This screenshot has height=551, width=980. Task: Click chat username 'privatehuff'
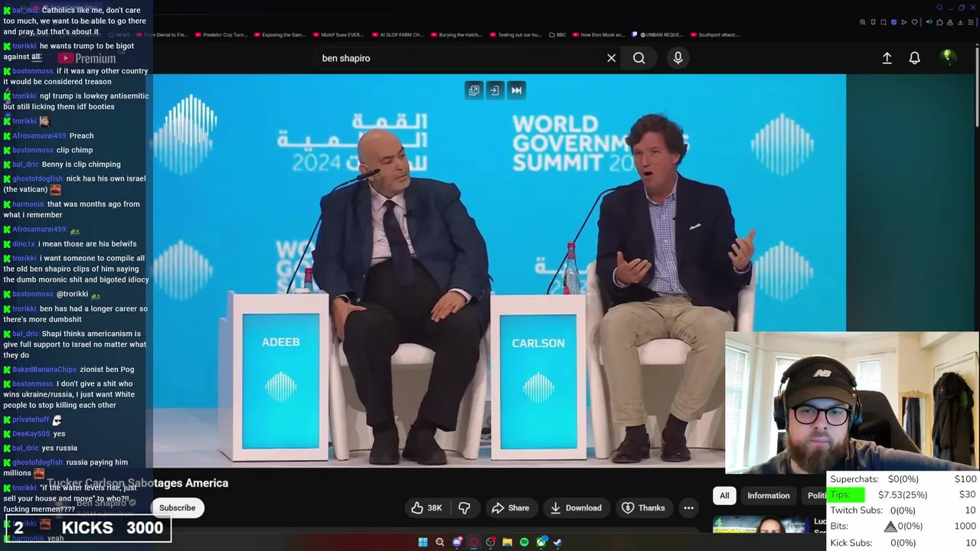coord(31,419)
